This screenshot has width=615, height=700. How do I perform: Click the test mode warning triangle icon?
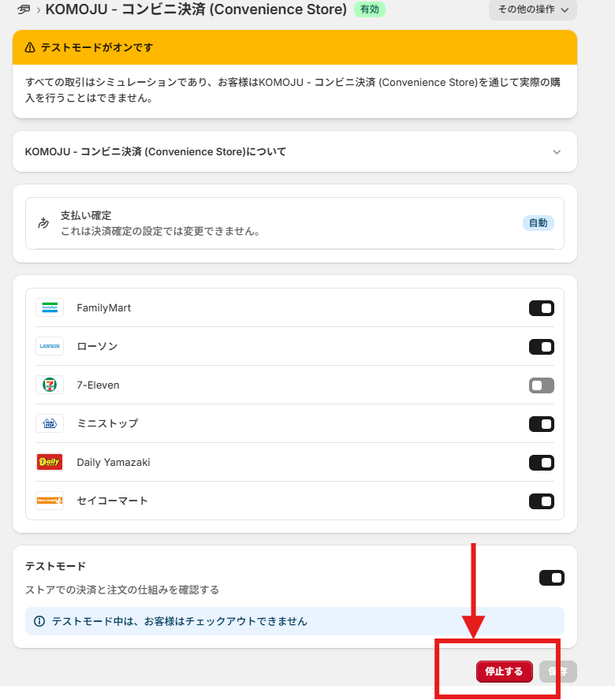click(x=30, y=47)
